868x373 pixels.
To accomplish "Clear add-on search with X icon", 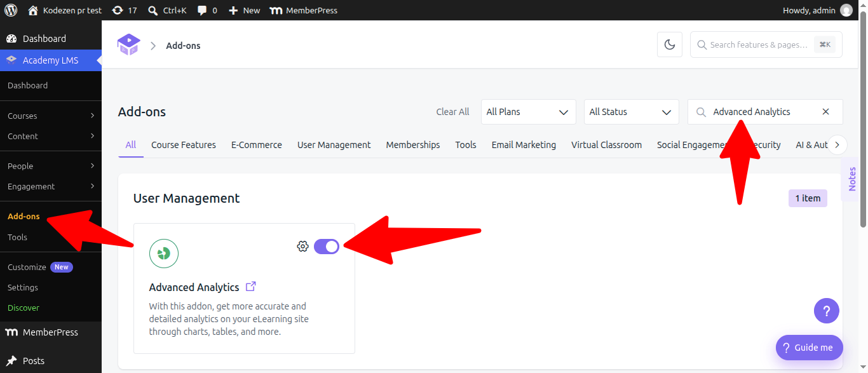I will 826,112.
